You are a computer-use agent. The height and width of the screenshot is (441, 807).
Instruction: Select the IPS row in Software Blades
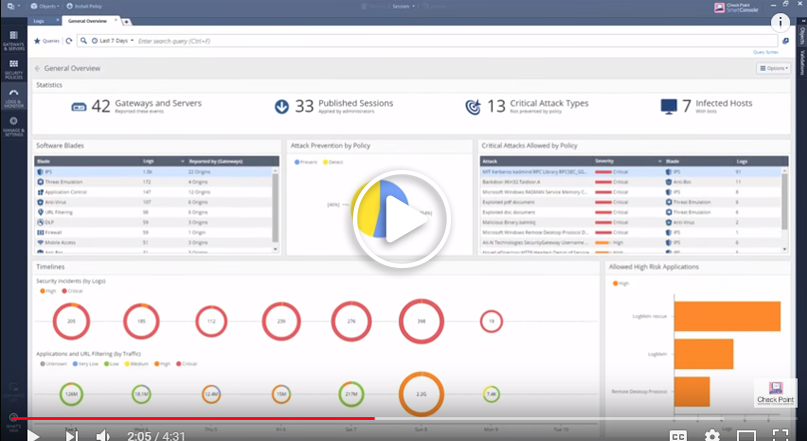tap(153, 172)
